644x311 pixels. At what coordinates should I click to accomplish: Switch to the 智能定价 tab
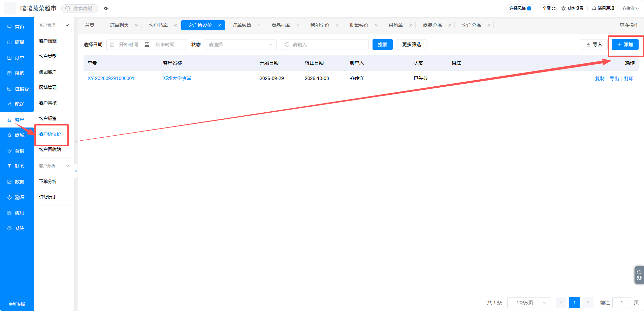tap(320, 25)
